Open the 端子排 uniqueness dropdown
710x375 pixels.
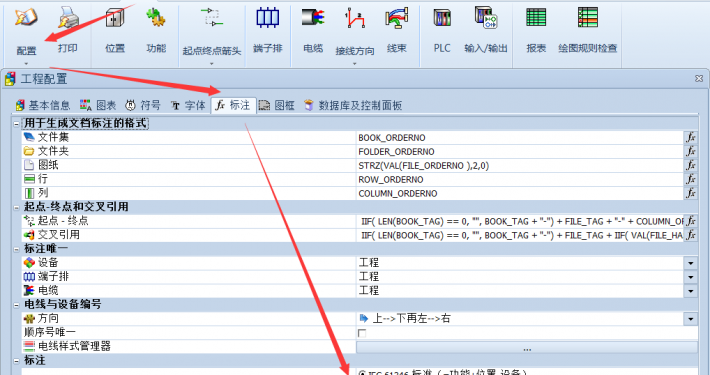691,277
